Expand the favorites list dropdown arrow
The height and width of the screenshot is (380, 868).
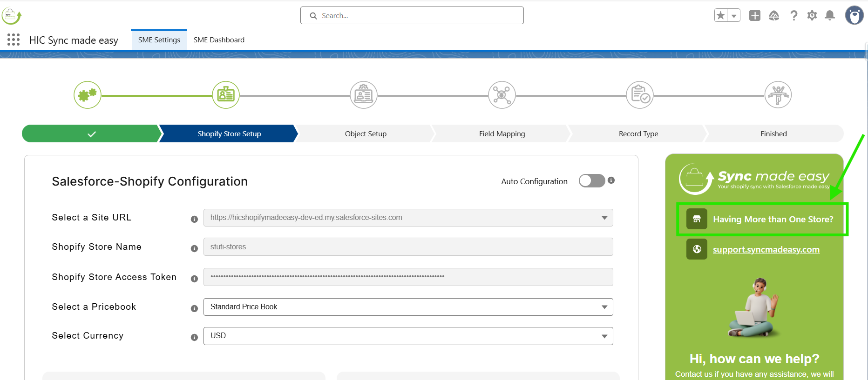[x=734, y=15]
